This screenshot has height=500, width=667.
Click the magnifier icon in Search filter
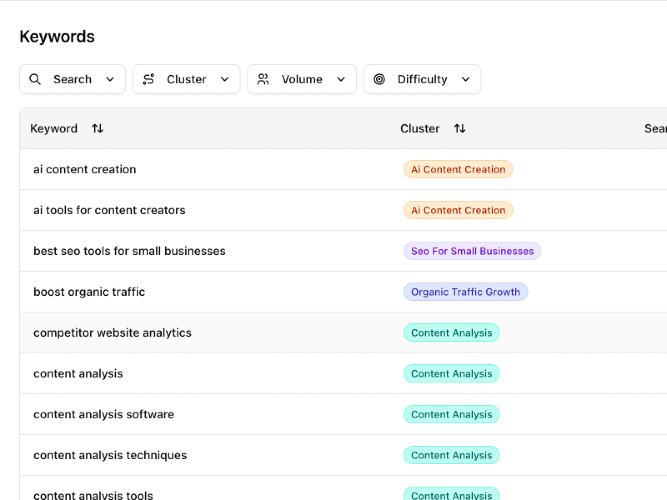[35, 79]
